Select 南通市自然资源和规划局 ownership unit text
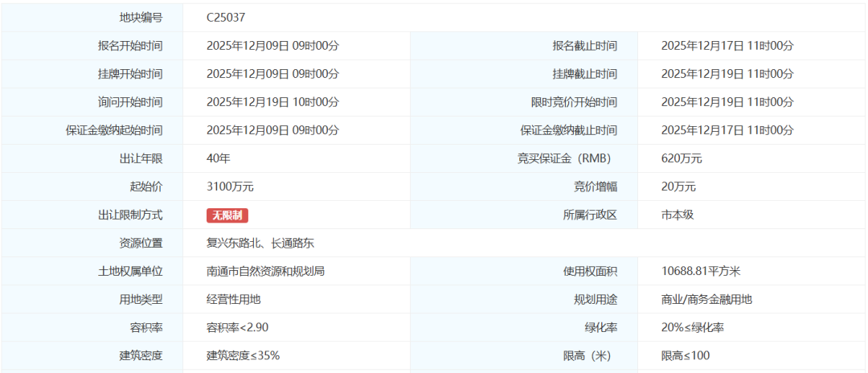The width and height of the screenshot is (868, 373). (265, 271)
